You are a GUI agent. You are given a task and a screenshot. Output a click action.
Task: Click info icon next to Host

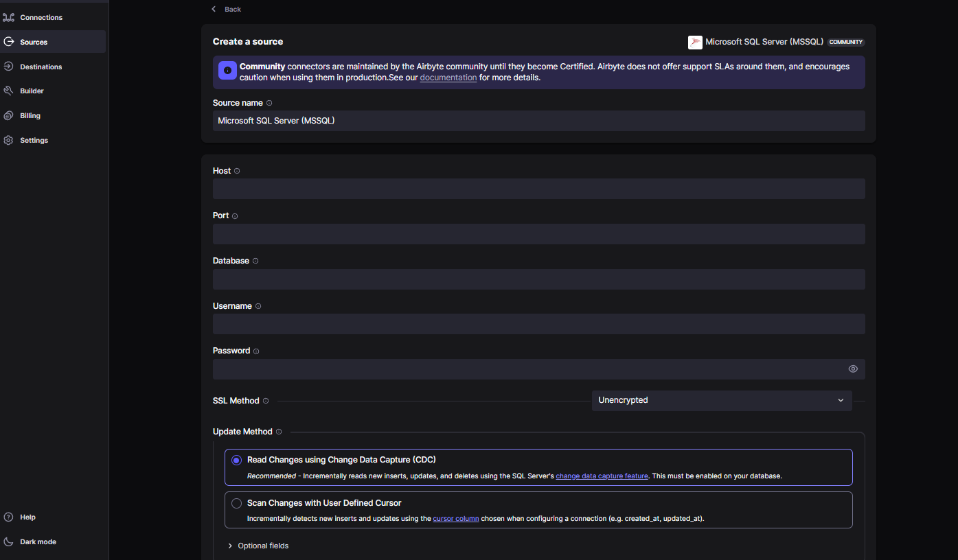[x=237, y=171]
